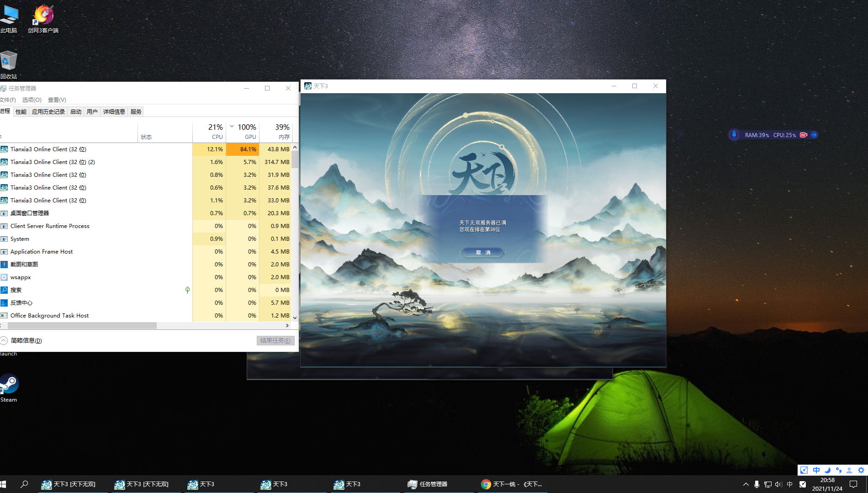Open IME toolbar settings gear
This screenshot has height=493, width=868.
pos(861,470)
